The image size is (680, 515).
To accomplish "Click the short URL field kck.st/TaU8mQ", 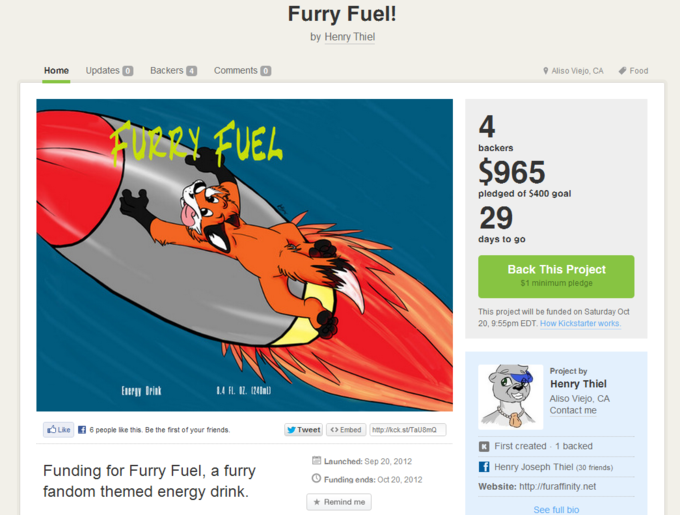I will [408, 430].
